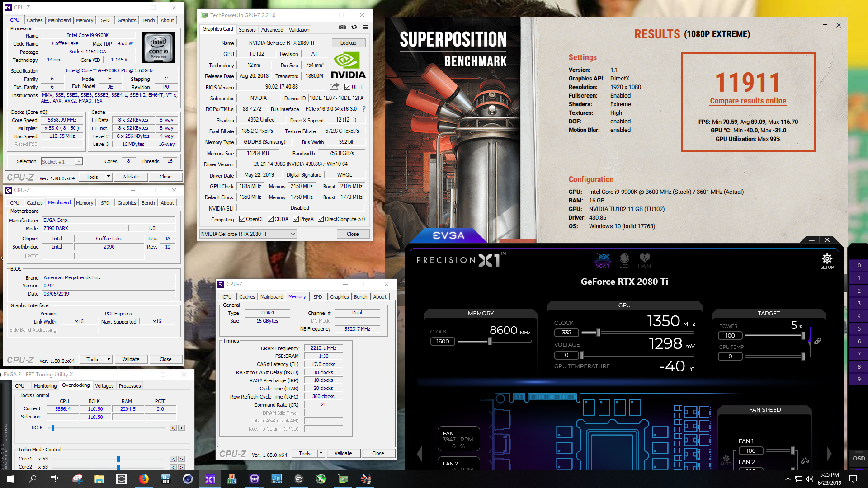Go to next Precision X1 page arrow
This screenshot has width=868, height=488.
(829, 453)
